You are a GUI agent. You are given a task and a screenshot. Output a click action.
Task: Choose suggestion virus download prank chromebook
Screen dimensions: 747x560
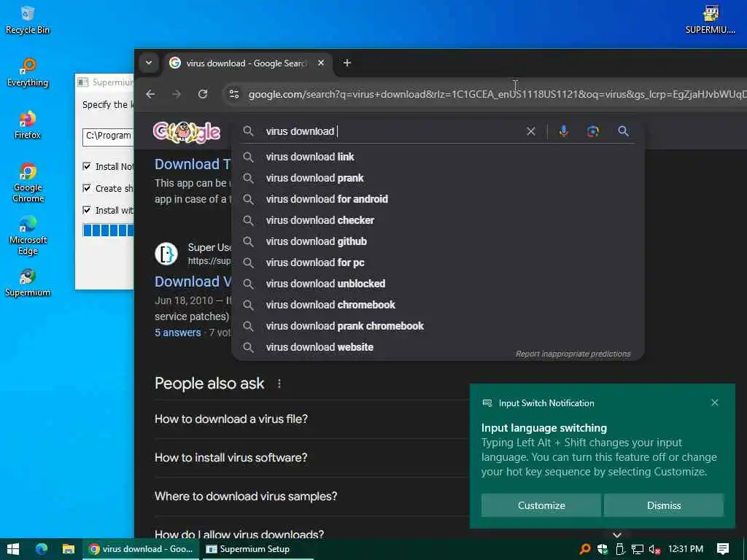438,326
